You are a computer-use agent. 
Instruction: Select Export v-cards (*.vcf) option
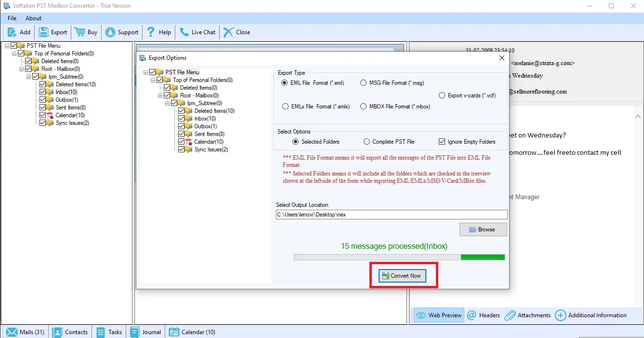442,95
